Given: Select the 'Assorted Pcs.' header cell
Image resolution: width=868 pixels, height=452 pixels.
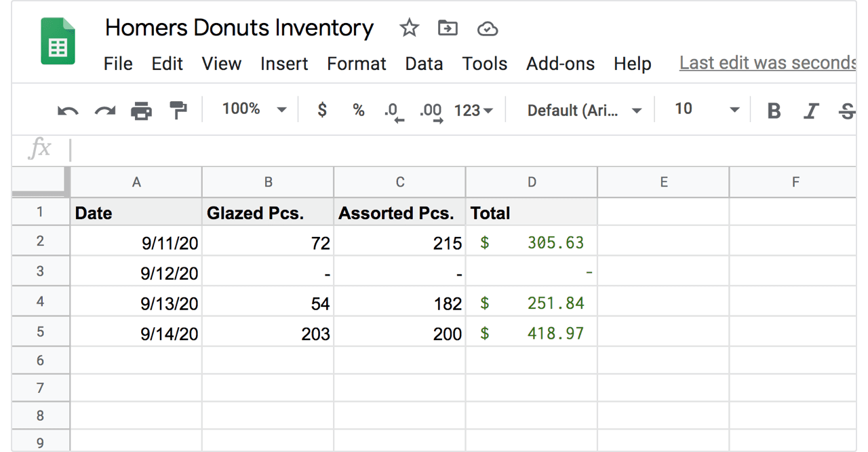Looking at the screenshot, I should (399, 212).
